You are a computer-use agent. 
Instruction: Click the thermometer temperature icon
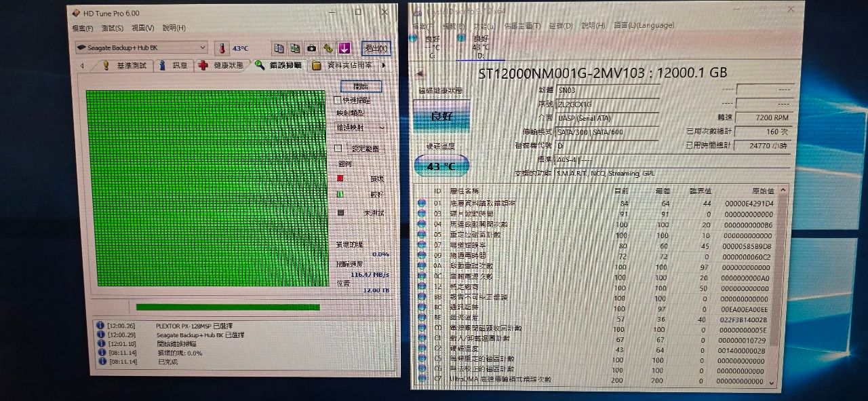pos(221,48)
